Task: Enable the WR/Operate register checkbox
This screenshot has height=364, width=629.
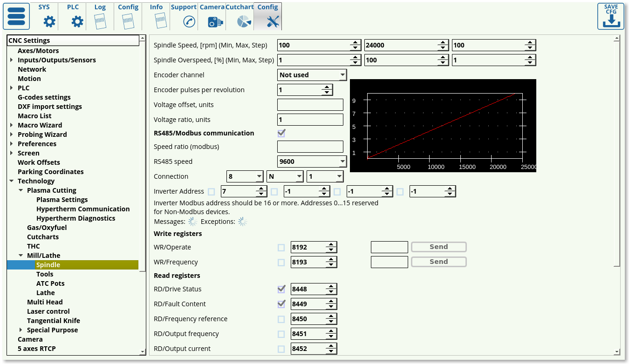Action: [281, 247]
